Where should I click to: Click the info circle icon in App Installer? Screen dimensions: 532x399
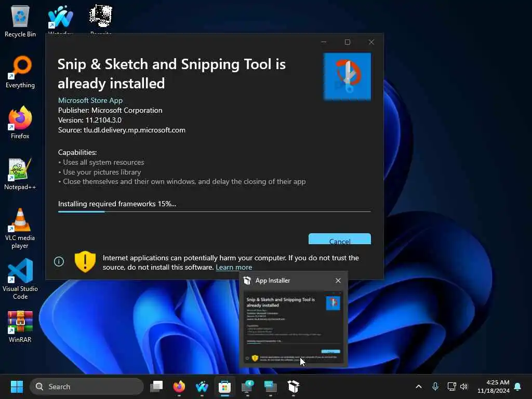(x=59, y=262)
